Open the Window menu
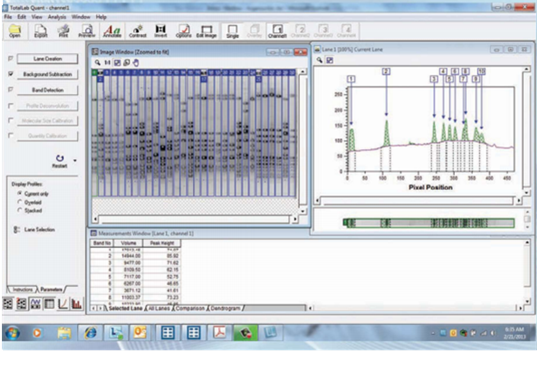The image size is (548, 365). pos(81,17)
